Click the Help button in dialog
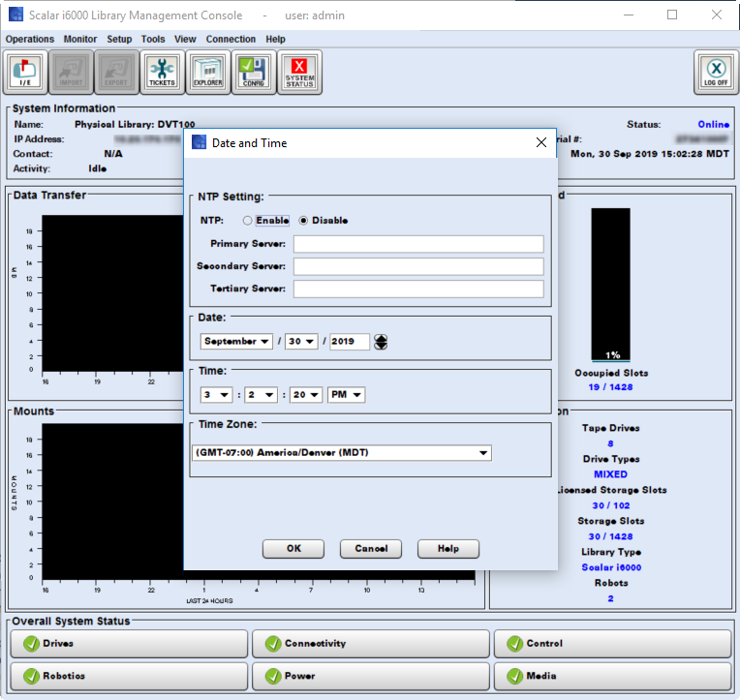The width and height of the screenshot is (740, 700). tap(448, 549)
